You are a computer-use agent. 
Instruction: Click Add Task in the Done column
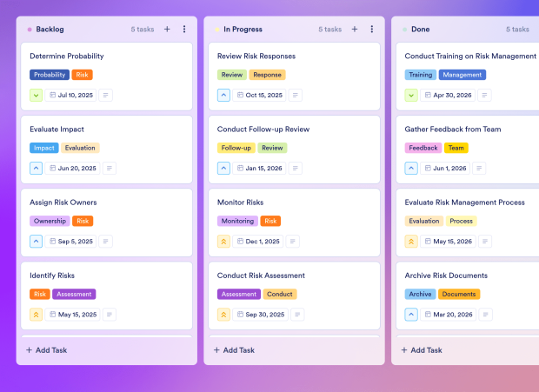[x=422, y=350]
